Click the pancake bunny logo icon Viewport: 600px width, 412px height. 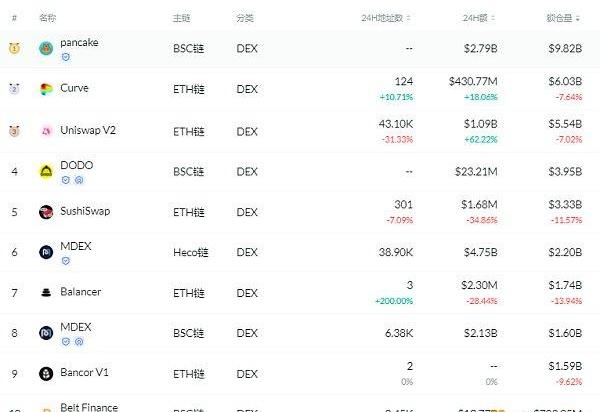pos(46,48)
